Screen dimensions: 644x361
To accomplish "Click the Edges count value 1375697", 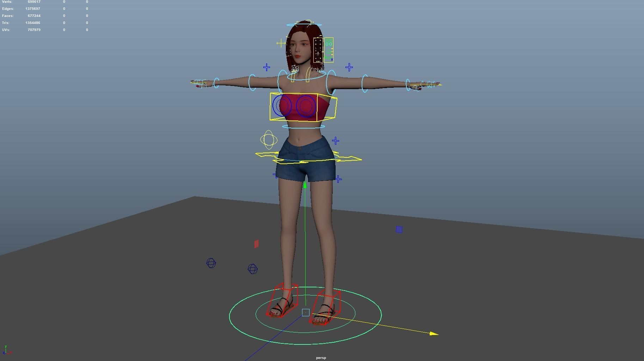I will (x=33, y=8).
